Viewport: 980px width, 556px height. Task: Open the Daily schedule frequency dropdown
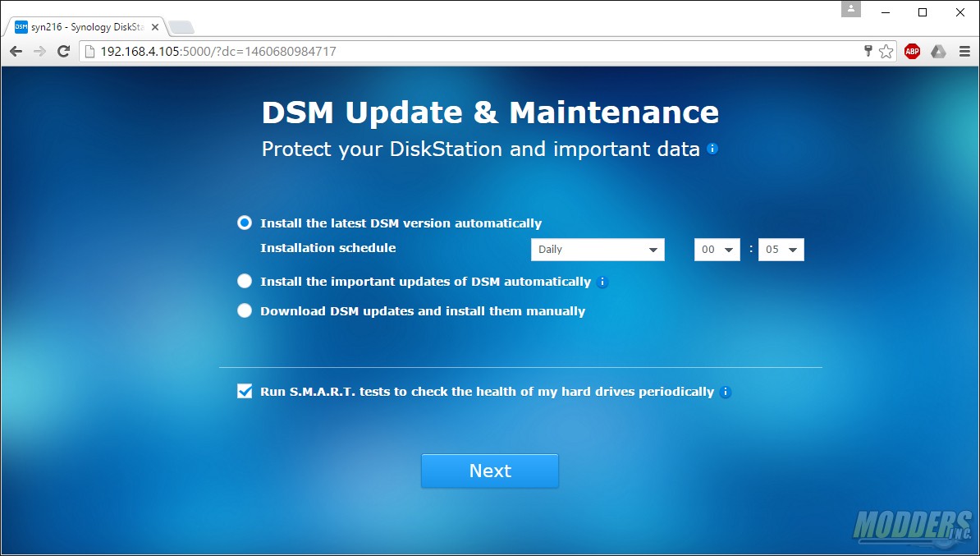tap(598, 250)
